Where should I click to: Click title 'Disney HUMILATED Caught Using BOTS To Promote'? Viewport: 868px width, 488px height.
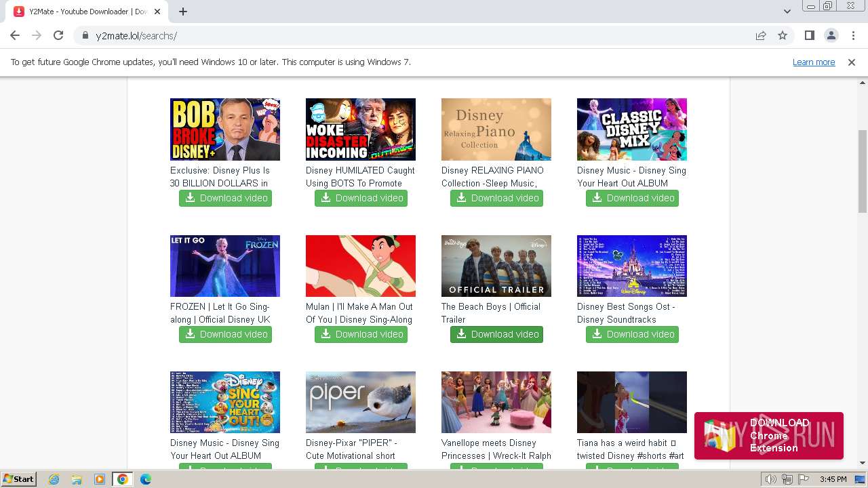[360, 177]
